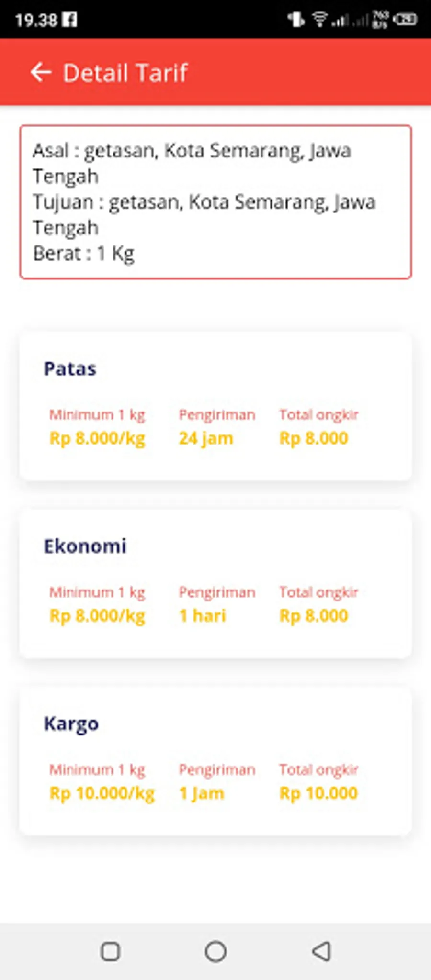Viewport: 431px width, 980px height.
Task: Tap the back arrow in the header
Action: (41, 72)
